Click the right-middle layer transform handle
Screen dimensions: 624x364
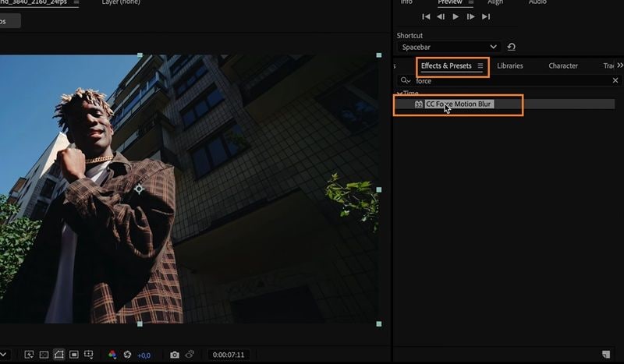click(x=379, y=189)
